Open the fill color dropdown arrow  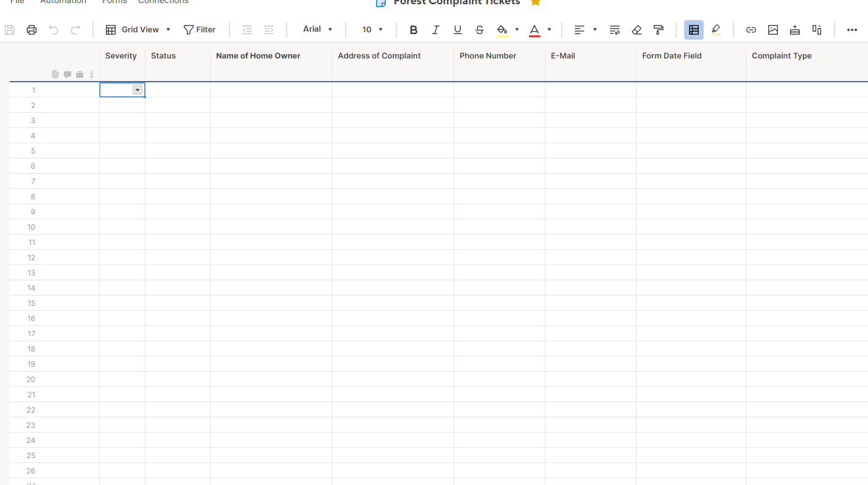pos(517,30)
